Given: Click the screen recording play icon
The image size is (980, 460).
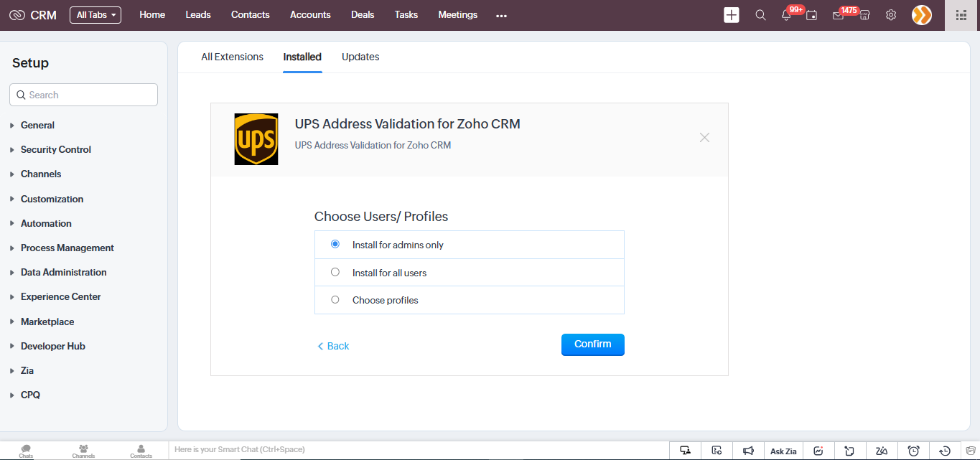Looking at the screenshot, I should click(x=717, y=451).
